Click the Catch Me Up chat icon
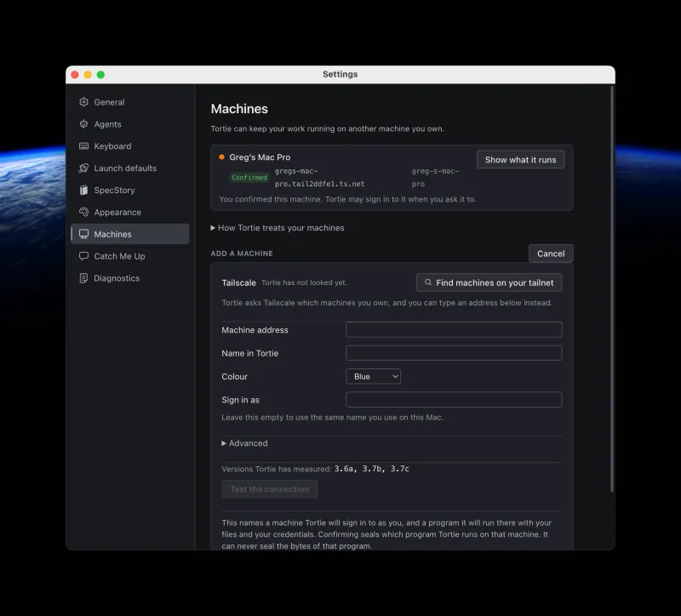 click(x=83, y=256)
